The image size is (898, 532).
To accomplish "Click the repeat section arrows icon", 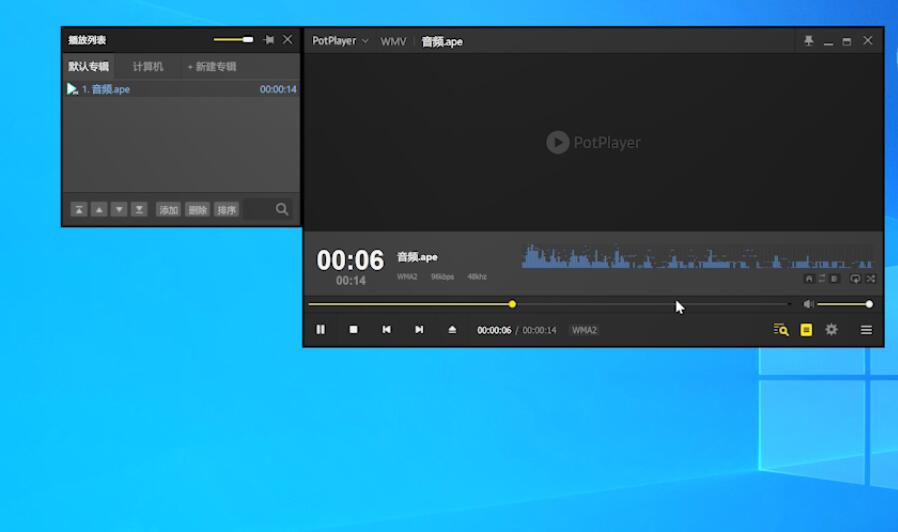I will coord(822,278).
